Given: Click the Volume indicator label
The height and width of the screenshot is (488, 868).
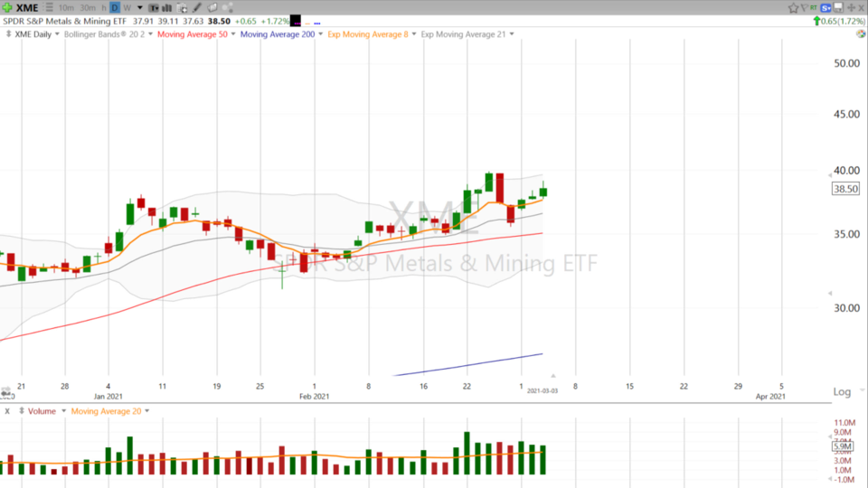Looking at the screenshot, I should pos(42,411).
